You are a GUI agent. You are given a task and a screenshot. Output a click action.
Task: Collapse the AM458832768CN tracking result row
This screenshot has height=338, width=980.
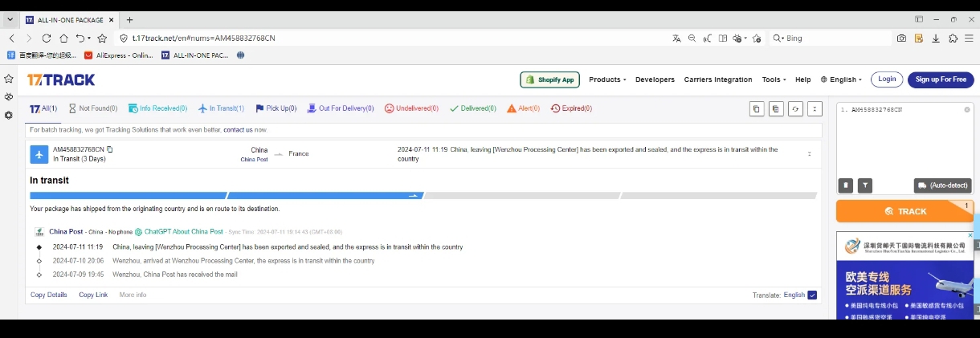(x=809, y=154)
